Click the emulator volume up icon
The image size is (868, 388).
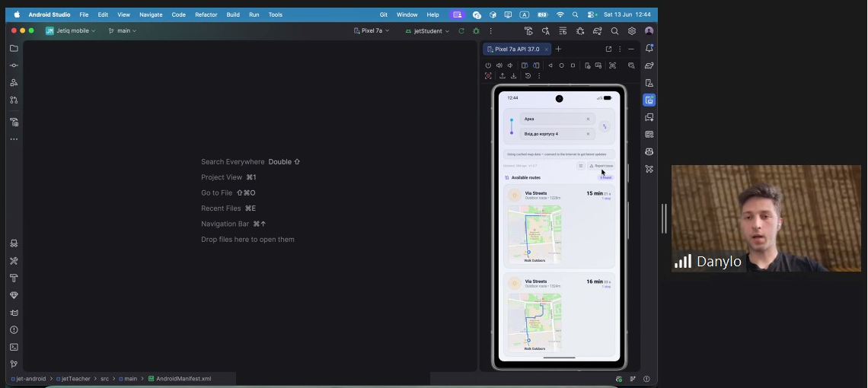499,65
